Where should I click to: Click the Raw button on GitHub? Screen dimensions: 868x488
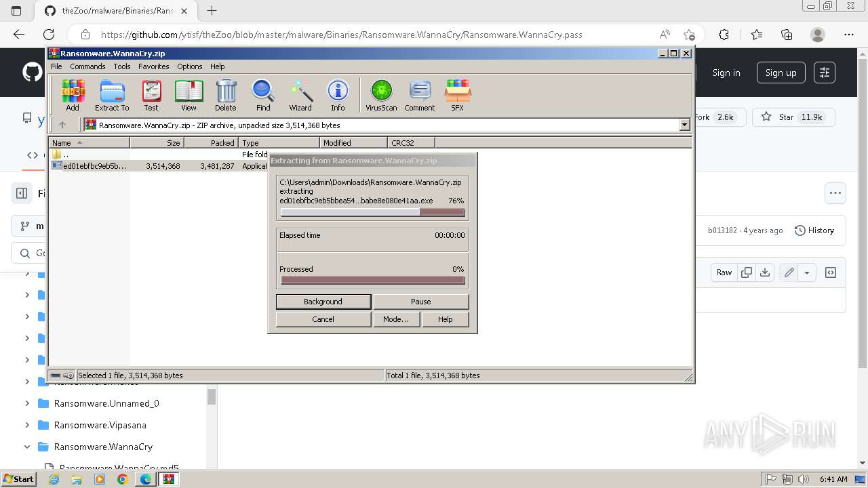724,272
